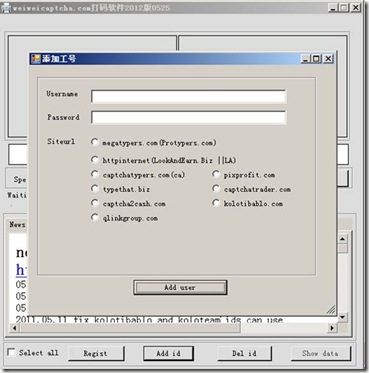The height and width of the screenshot is (373, 369).
Task: Minimize the weiweicaptcha main window
Action: click(x=332, y=8)
